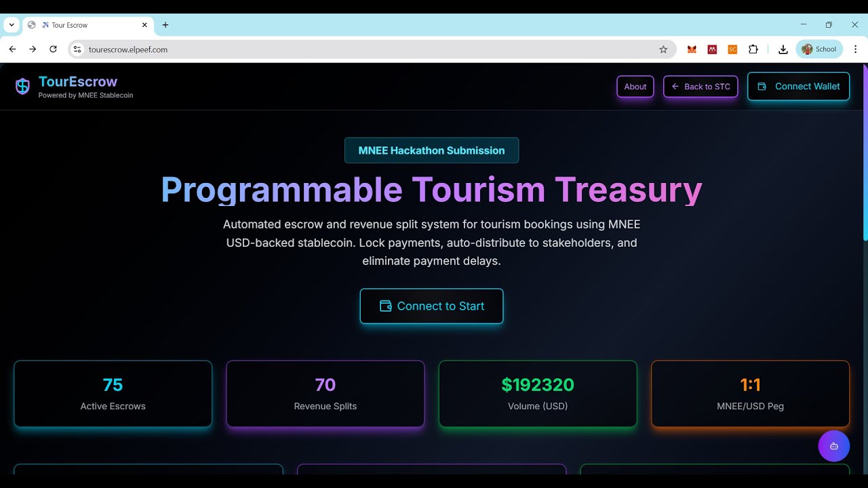Open the red extension icon beside MetaMask
This screenshot has width=868, height=488.
click(x=712, y=49)
